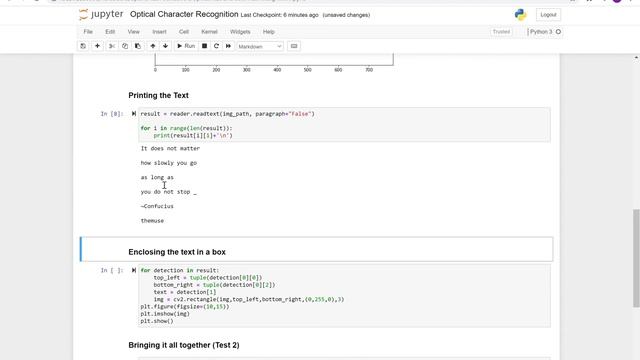Screen dimensions: 640x360
Task: Run the selected cell
Action: coord(186,46)
